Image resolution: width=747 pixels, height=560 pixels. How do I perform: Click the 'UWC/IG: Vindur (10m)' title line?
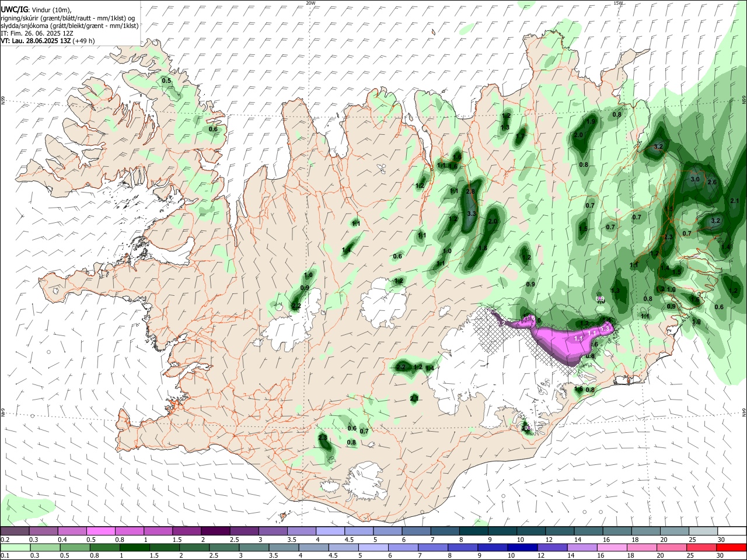[x=36, y=10]
